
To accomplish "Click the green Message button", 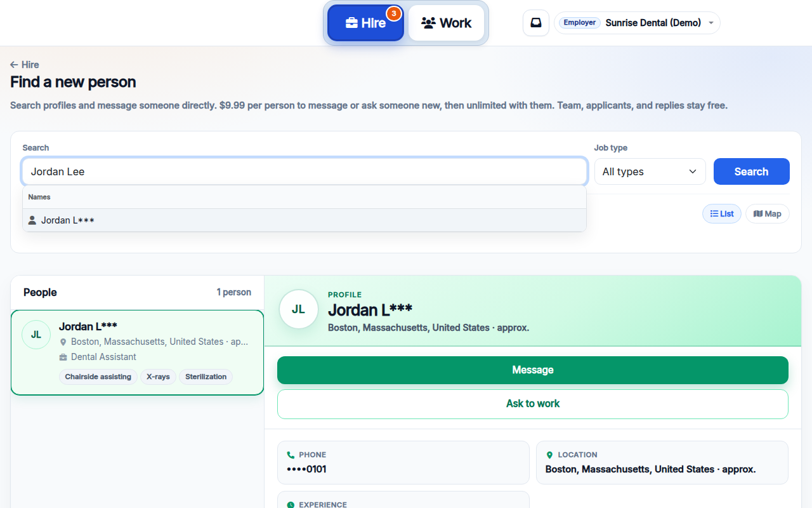I will [533, 370].
